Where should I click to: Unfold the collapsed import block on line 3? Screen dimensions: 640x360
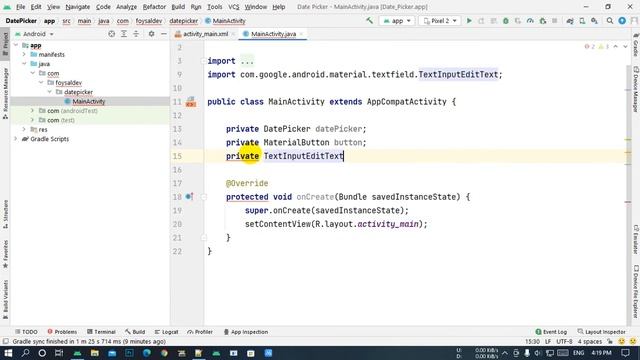tap(203, 61)
